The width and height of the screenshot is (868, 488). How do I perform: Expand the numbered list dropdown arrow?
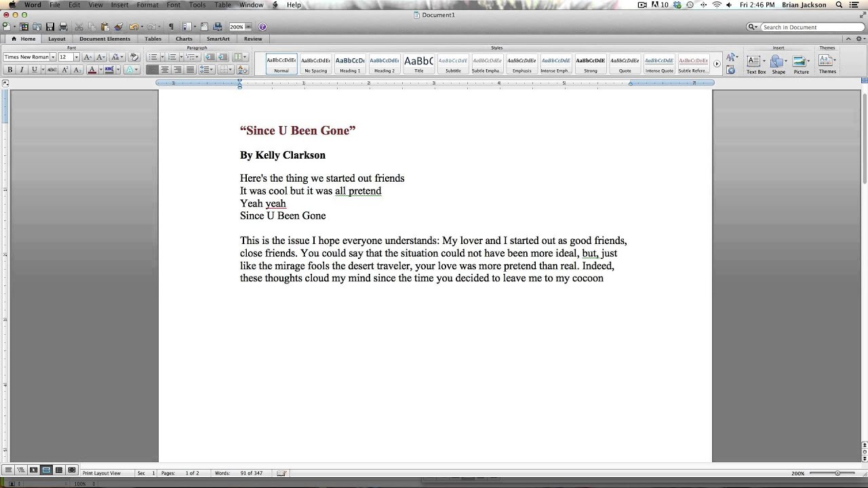click(x=181, y=57)
